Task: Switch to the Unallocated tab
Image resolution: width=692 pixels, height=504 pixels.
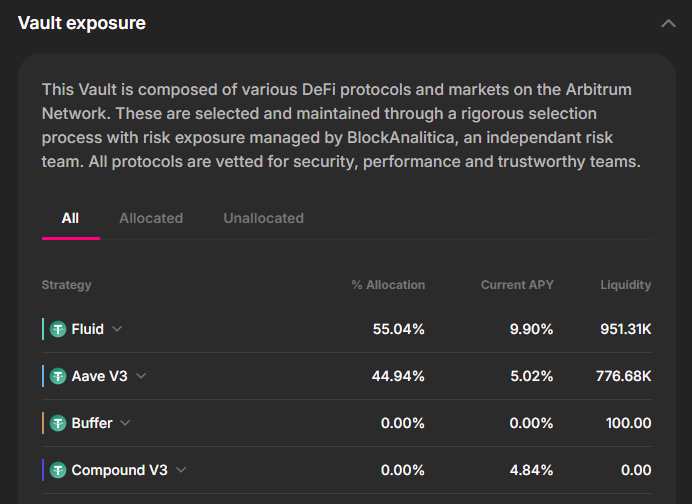Action: tap(263, 218)
